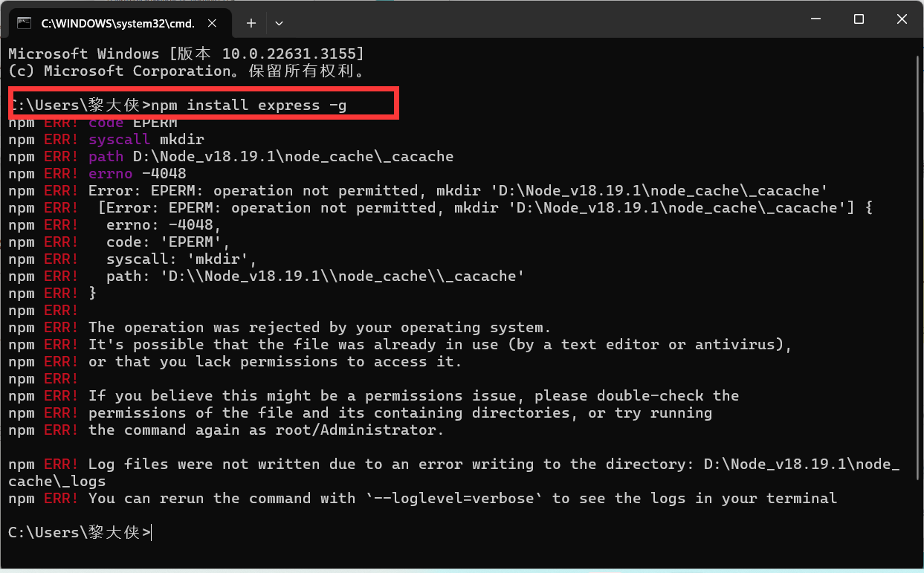Click the "code: 'EPERM'," object line
The height and width of the screenshot is (573, 924).
tap(120, 242)
